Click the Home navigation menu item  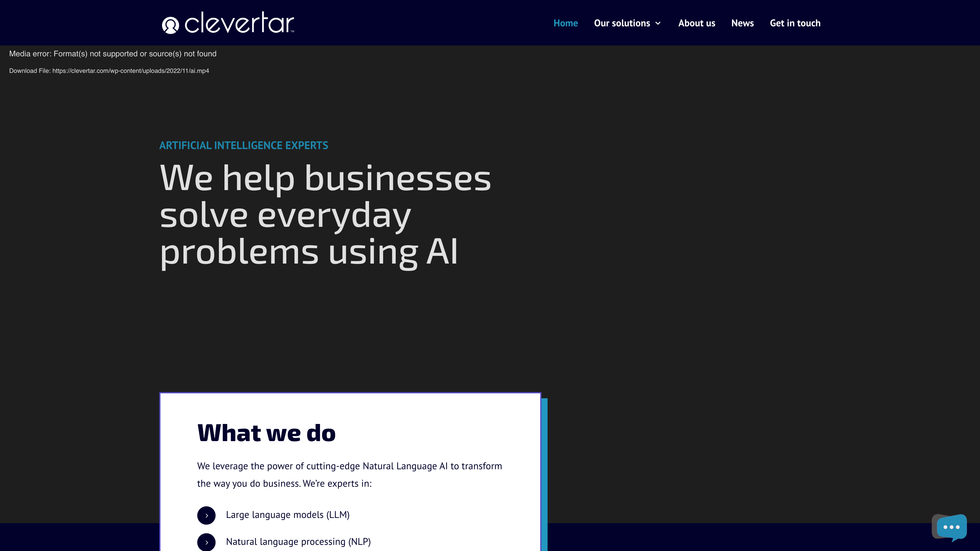(565, 23)
